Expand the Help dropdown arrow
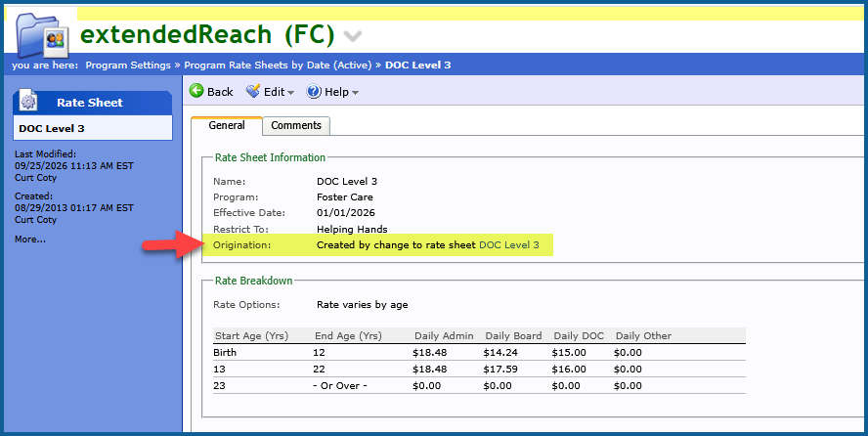This screenshot has height=436, width=868. [356, 93]
